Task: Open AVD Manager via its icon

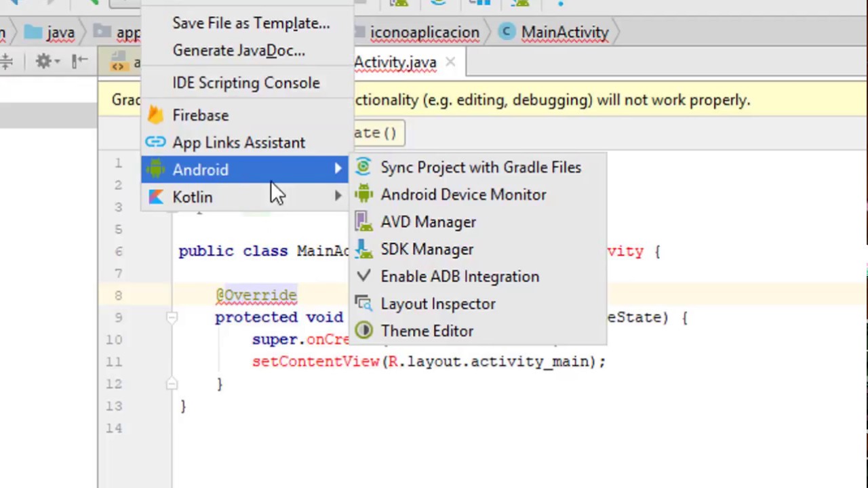Action: pyautogui.click(x=364, y=222)
